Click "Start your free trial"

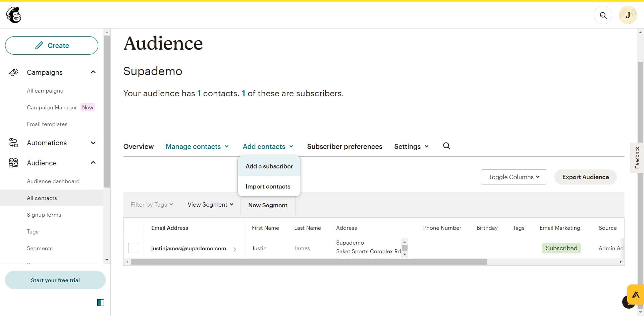(x=55, y=280)
